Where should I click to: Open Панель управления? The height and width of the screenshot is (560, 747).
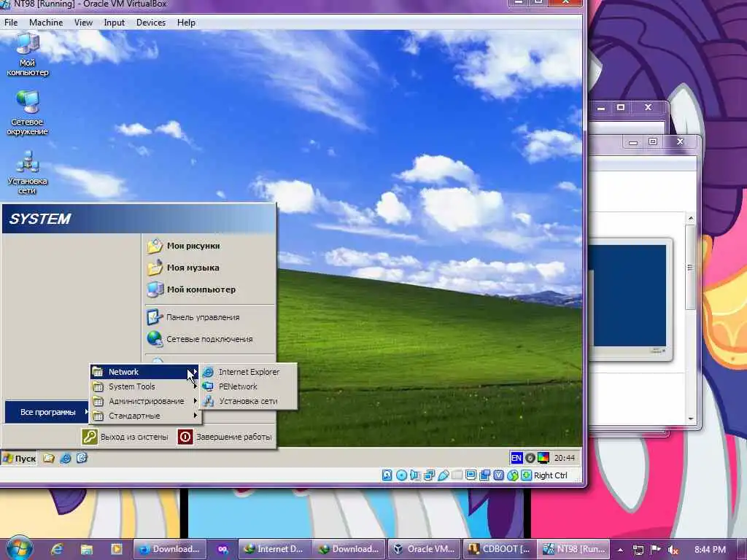click(x=209, y=317)
